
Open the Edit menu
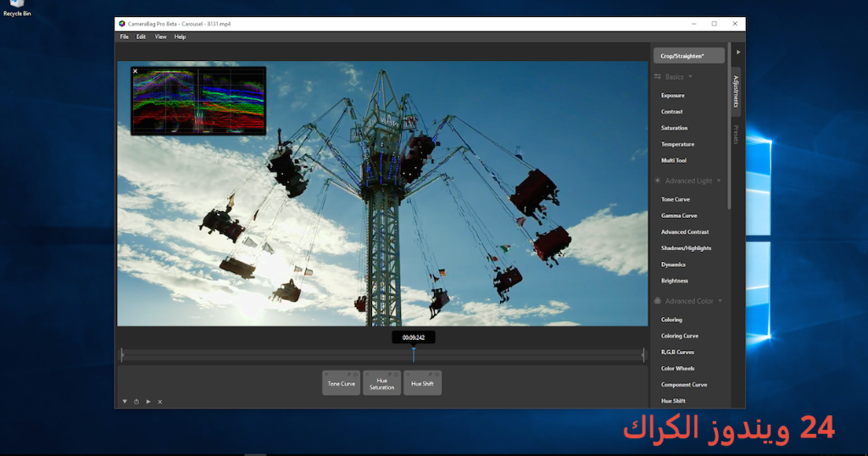click(142, 36)
